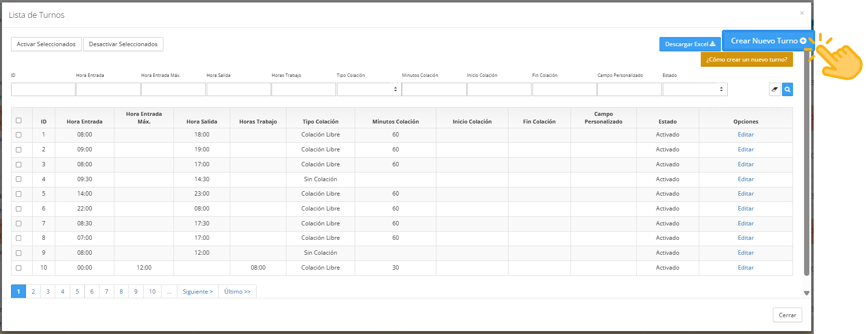The height and width of the screenshot is (334, 868).
Task: Open the Estado filter dropdown
Action: (x=695, y=89)
